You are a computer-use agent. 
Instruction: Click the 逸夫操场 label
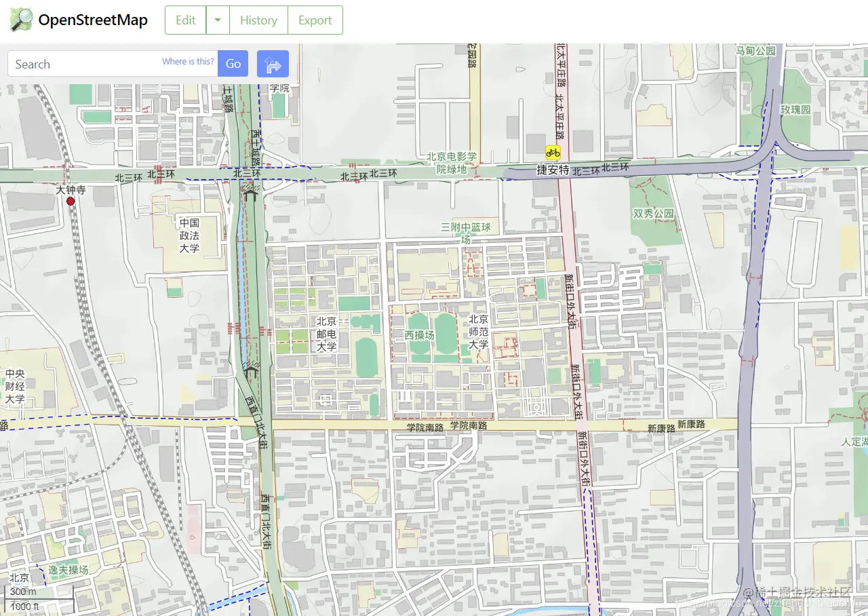click(68, 570)
